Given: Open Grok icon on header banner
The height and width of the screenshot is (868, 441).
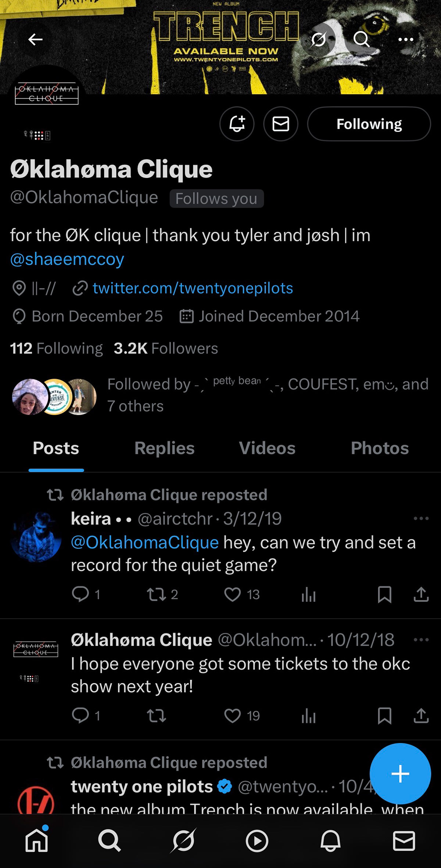Looking at the screenshot, I should [x=318, y=39].
